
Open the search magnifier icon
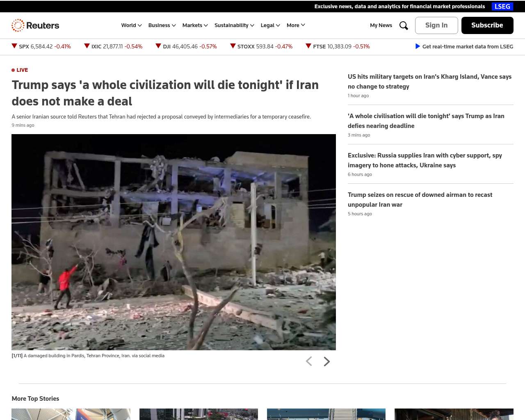tap(404, 25)
